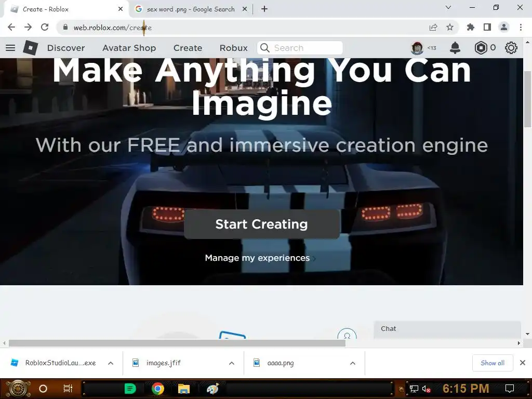Image resolution: width=532 pixels, height=399 pixels.
Task: Click Show all downloads
Action: [493, 363]
